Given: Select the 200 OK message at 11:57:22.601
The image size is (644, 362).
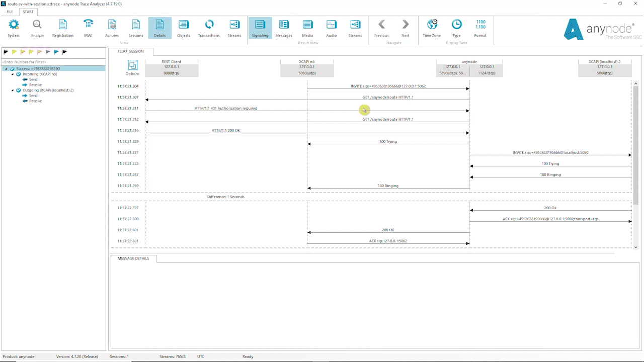Looking at the screenshot, I should click(x=388, y=230).
